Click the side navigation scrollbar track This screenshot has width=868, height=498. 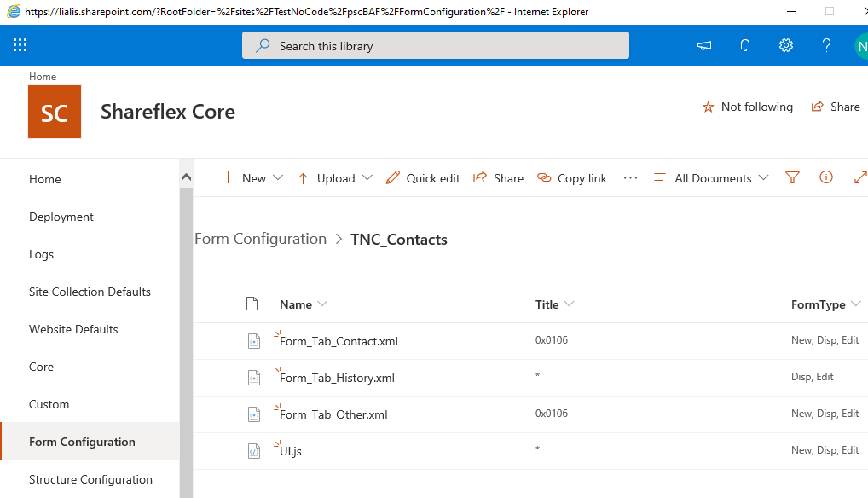(x=186, y=343)
